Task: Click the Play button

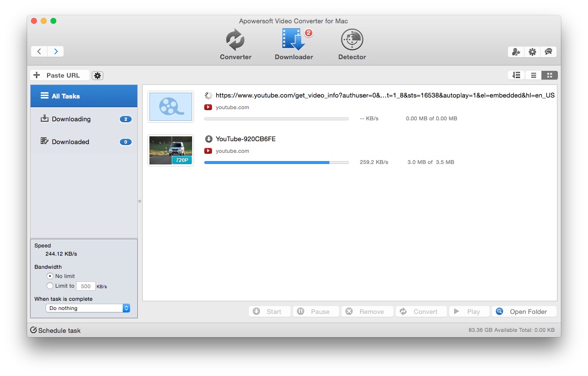Action: tap(469, 311)
